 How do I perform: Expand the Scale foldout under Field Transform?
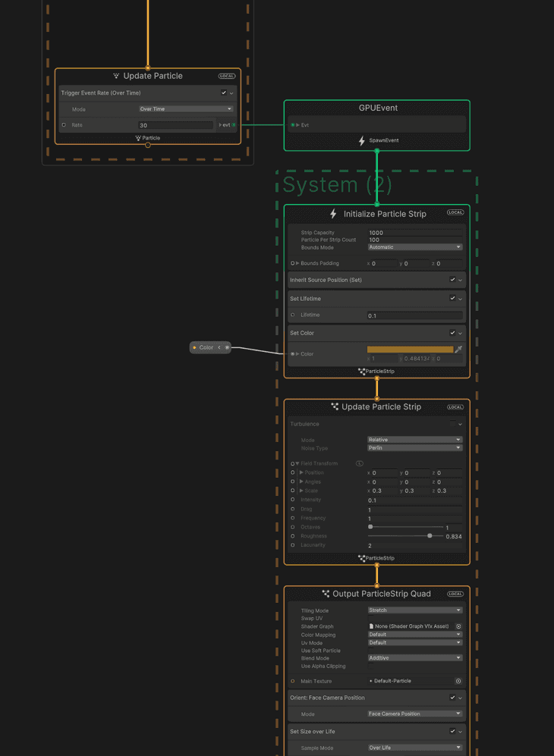[301, 491]
